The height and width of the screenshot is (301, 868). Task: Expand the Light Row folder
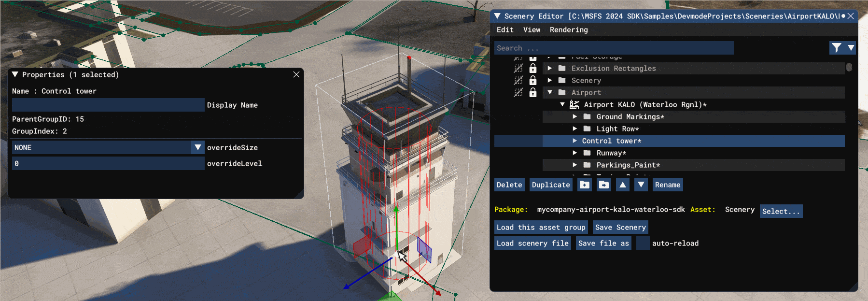click(574, 129)
